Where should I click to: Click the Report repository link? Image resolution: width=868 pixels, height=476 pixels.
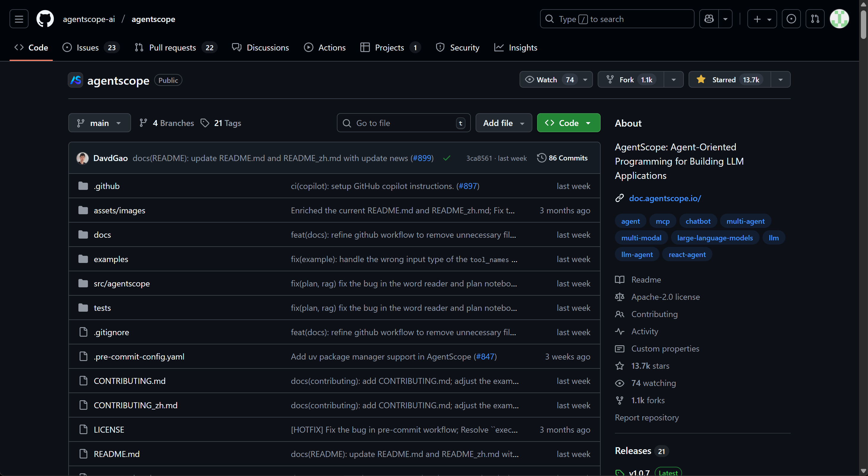coord(647,417)
